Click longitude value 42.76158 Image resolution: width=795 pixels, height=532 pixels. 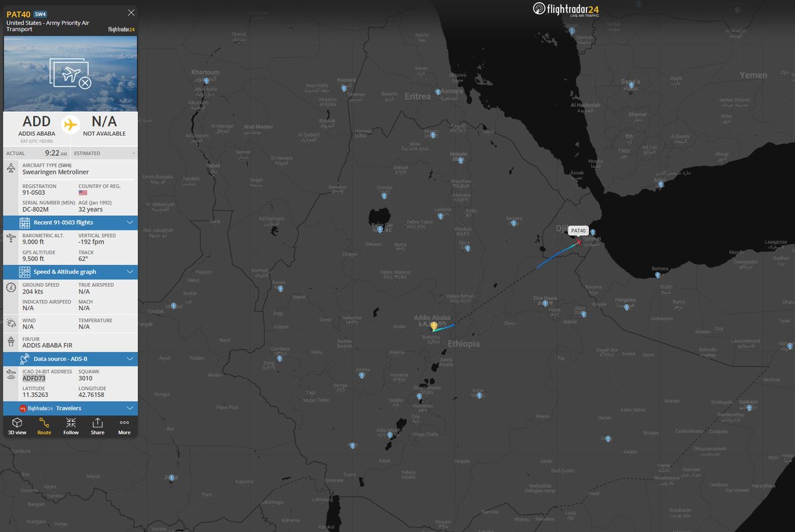tap(91, 395)
